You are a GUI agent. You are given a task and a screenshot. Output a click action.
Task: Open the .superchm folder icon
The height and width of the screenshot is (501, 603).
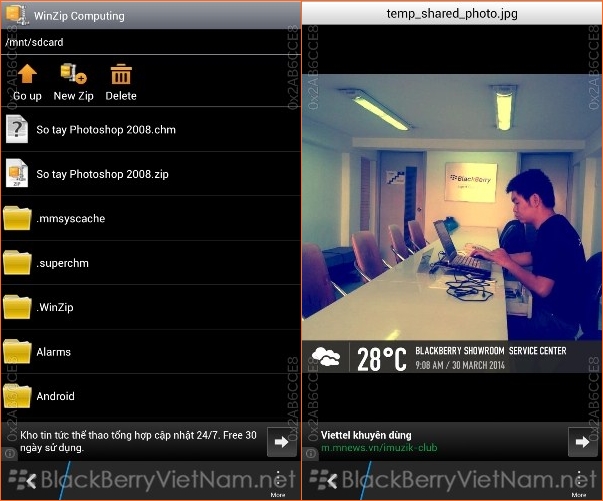[x=17, y=263]
